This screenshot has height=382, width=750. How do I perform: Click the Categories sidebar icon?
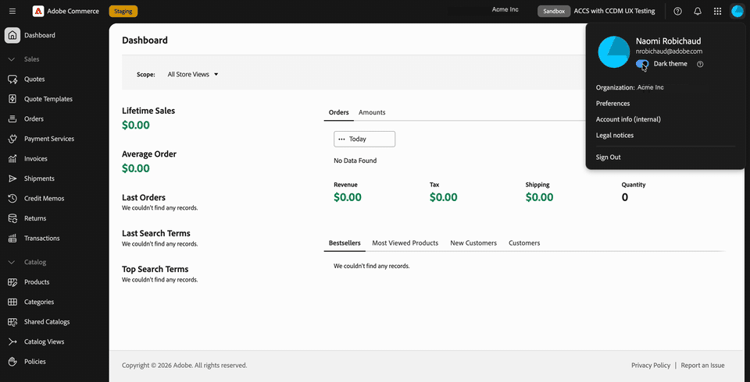[12, 302]
